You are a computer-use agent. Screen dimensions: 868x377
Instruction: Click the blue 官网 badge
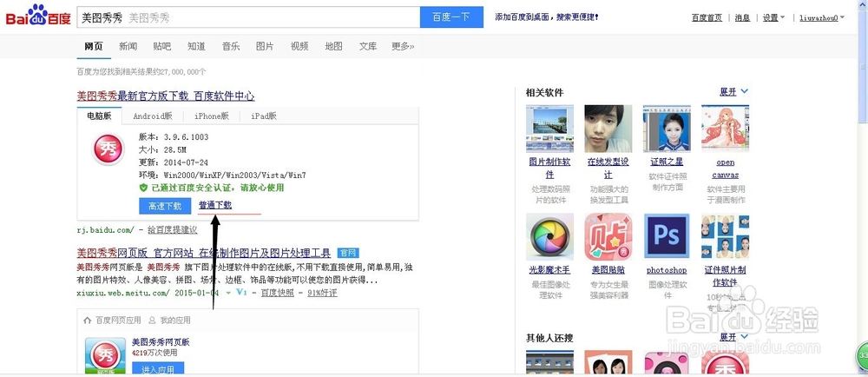(x=347, y=253)
